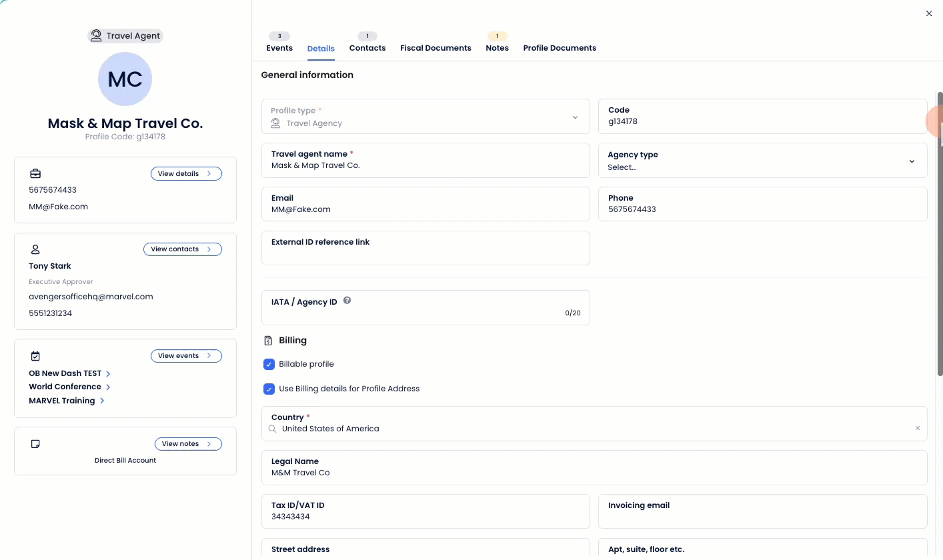Click the vertical scrollbar in details panel
Viewport: 943px width, 560px height.
click(940, 233)
